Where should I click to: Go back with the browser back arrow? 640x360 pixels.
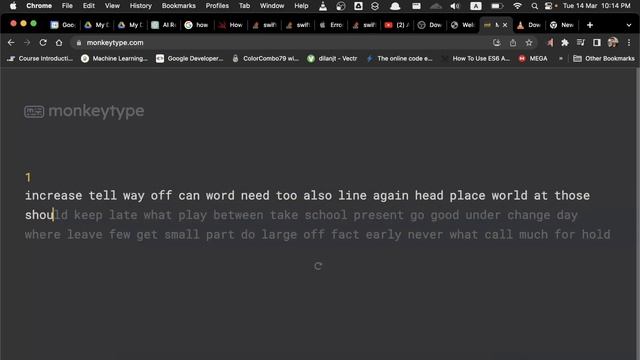(x=11, y=42)
